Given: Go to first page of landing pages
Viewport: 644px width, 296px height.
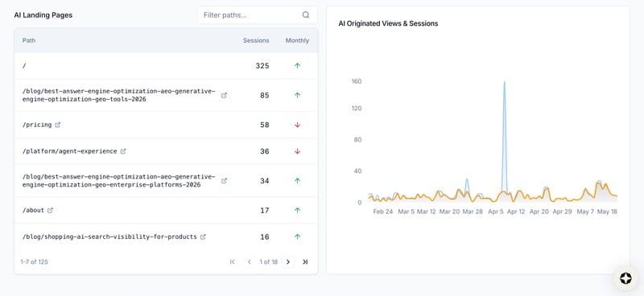Looking at the screenshot, I should tap(233, 262).
